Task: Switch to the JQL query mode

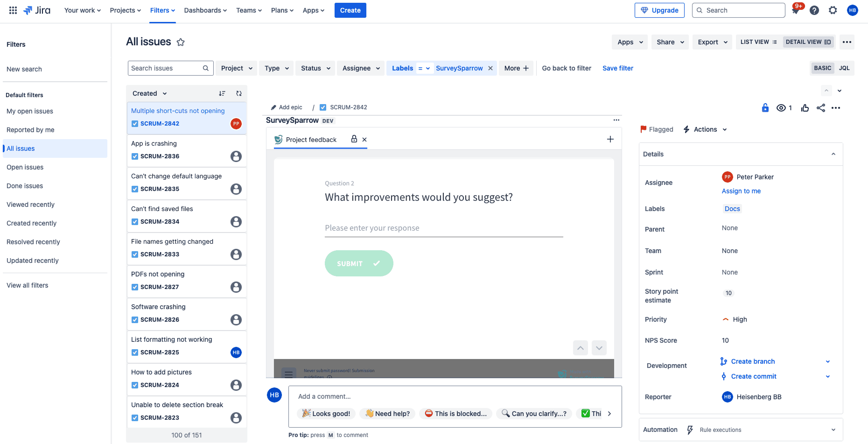Action: coord(844,68)
